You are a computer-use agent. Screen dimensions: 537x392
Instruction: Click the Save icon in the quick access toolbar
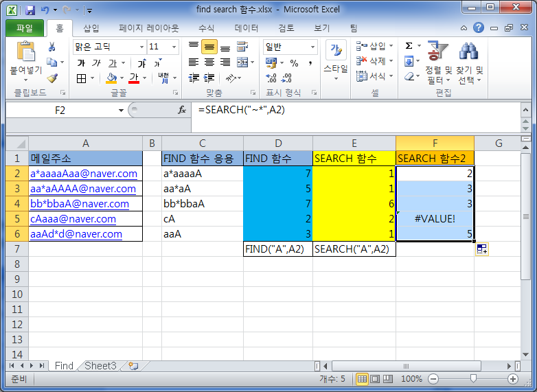[x=30, y=10]
